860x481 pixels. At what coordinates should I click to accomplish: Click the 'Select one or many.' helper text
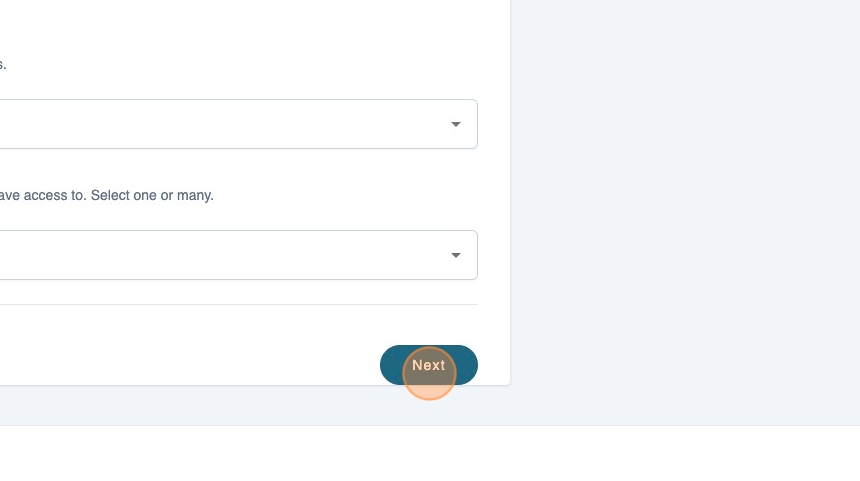[152, 195]
